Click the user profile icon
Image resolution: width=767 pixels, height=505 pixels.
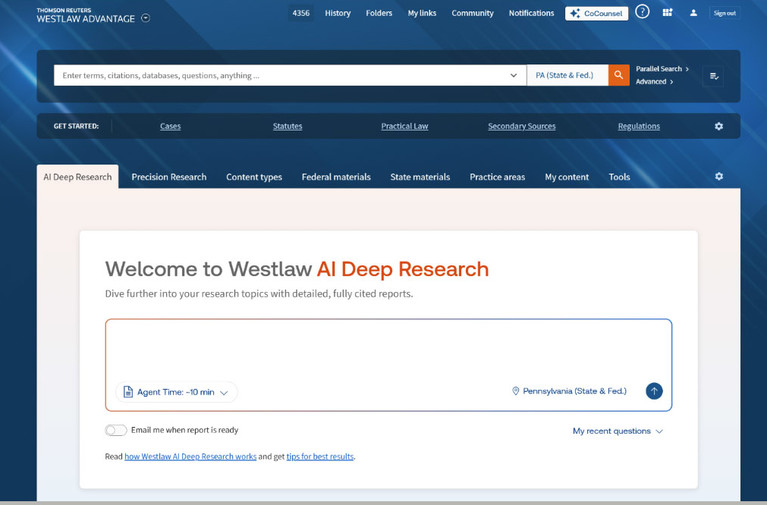[693, 13]
